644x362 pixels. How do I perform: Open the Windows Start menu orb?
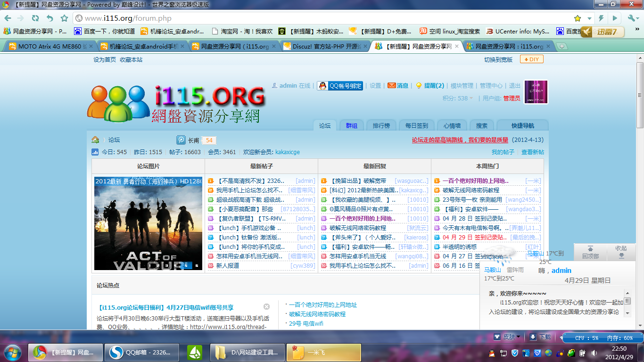pos(12,352)
